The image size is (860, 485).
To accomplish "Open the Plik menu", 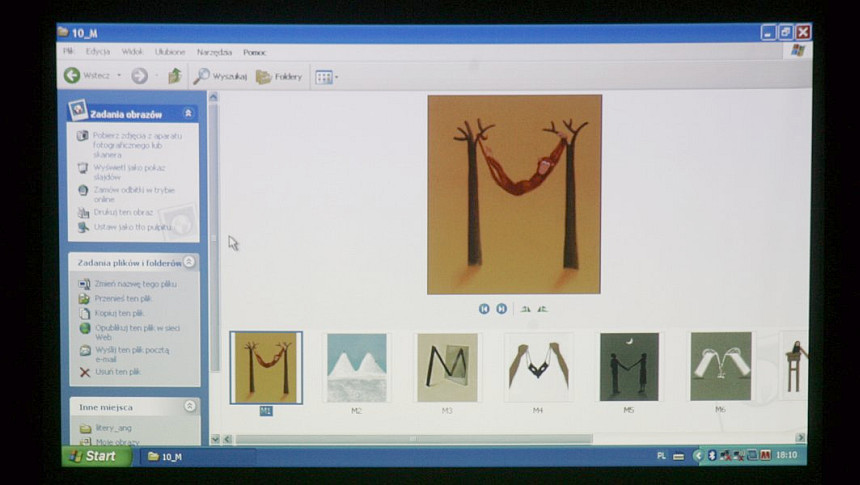I will [x=69, y=51].
